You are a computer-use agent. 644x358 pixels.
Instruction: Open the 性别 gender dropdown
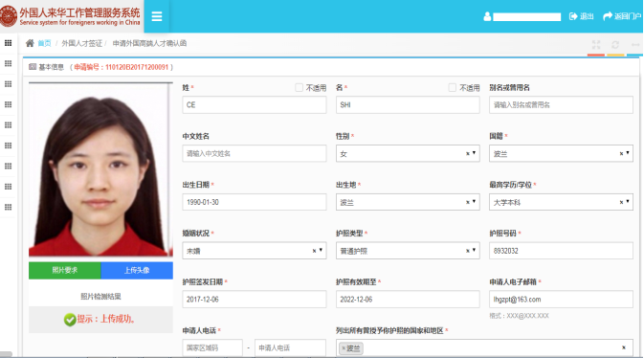pyautogui.click(x=408, y=153)
